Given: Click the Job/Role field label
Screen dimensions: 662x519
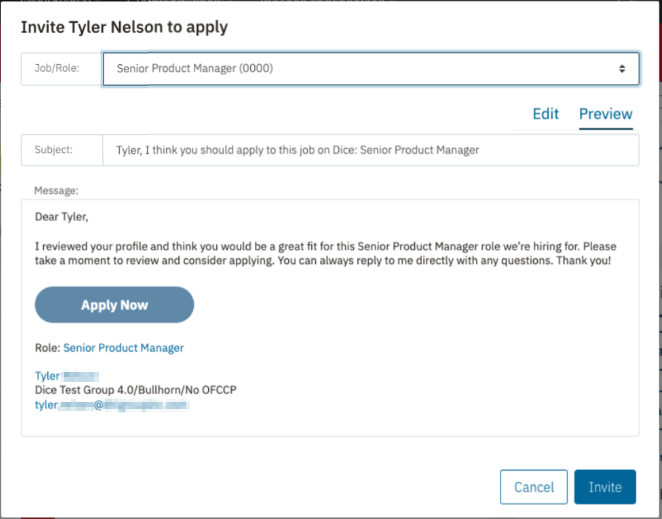Looking at the screenshot, I should click(57, 68).
